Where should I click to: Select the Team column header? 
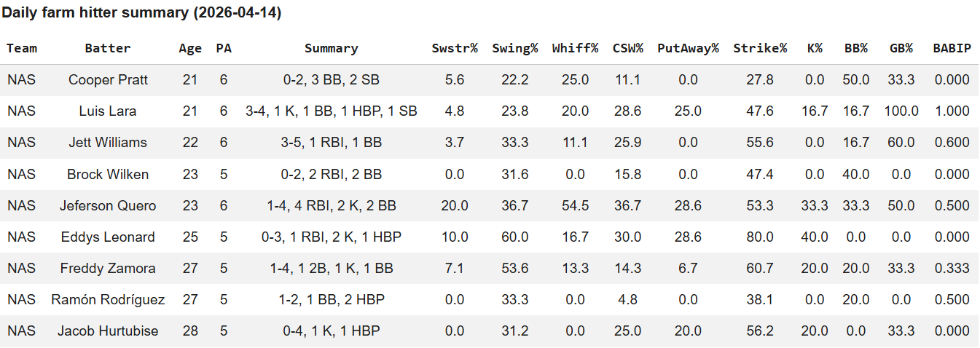pos(22,49)
